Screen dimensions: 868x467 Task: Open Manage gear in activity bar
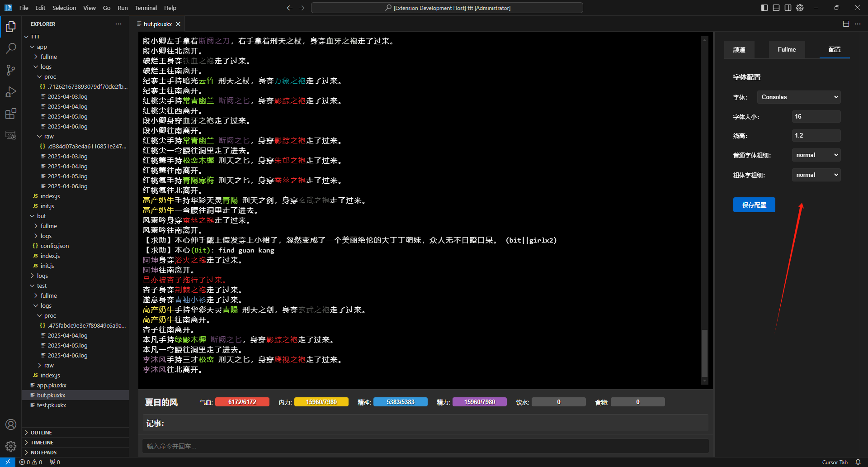click(x=11, y=446)
